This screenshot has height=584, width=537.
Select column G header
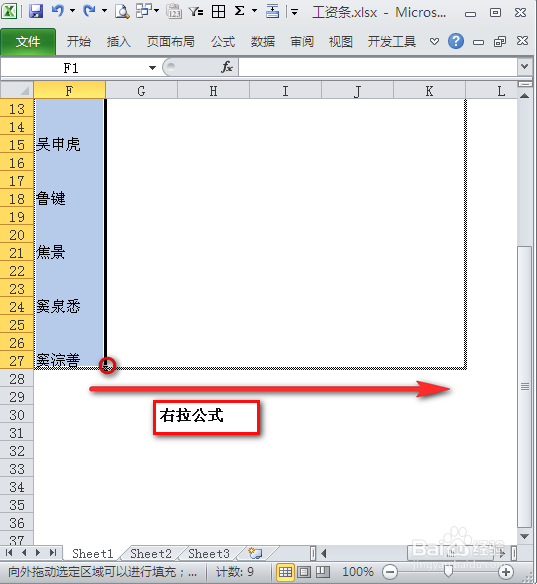(141, 91)
